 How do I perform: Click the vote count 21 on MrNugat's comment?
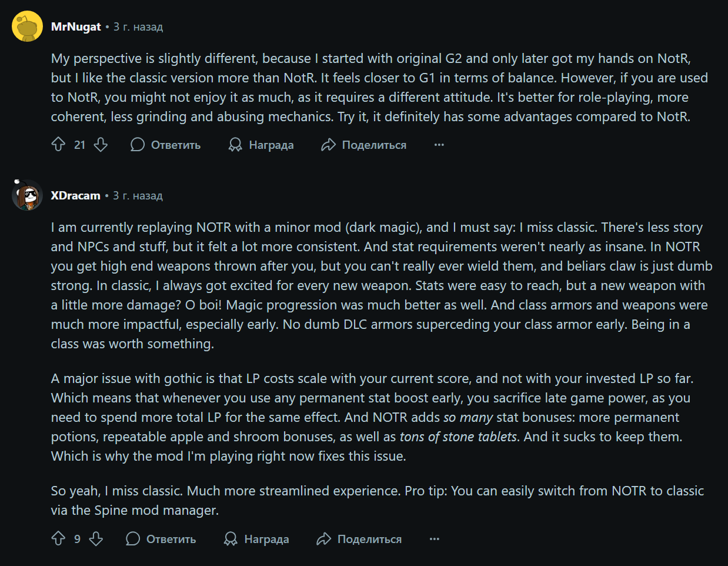click(x=80, y=145)
